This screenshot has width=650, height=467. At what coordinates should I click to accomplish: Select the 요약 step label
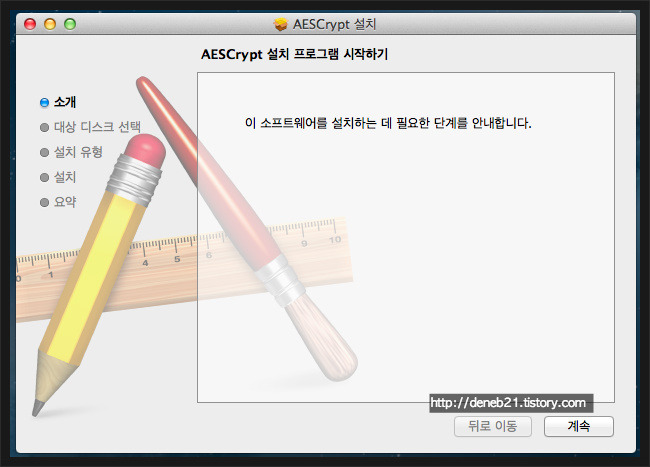click(x=65, y=202)
